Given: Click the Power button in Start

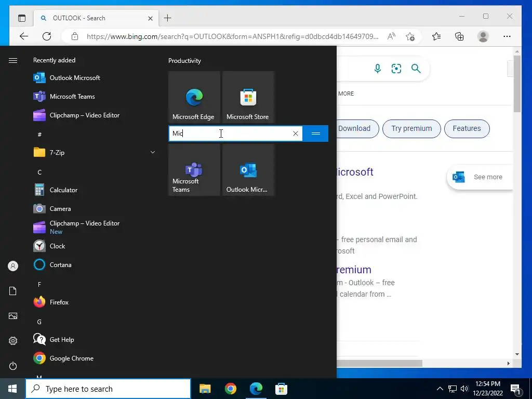Looking at the screenshot, I should click(13, 366).
